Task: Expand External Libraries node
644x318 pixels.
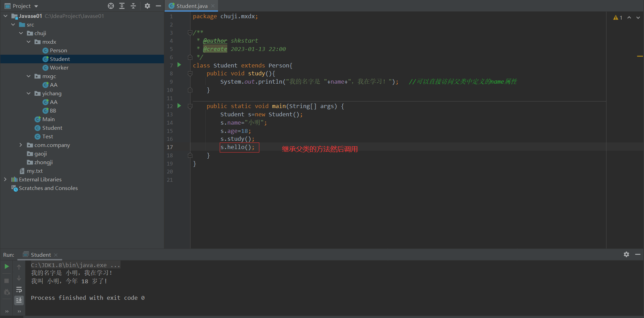Action: pyautogui.click(x=6, y=179)
